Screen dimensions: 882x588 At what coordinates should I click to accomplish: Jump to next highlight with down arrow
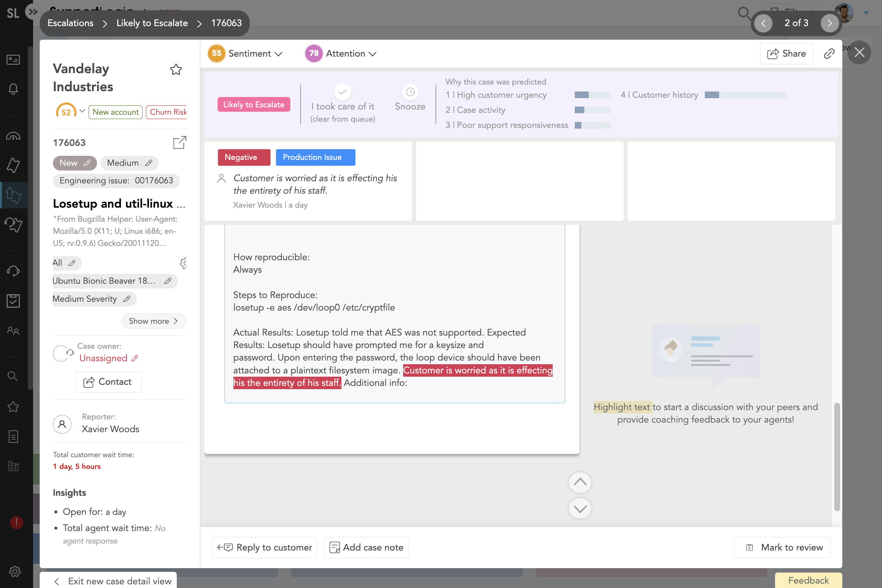pyautogui.click(x=580, y=509)
